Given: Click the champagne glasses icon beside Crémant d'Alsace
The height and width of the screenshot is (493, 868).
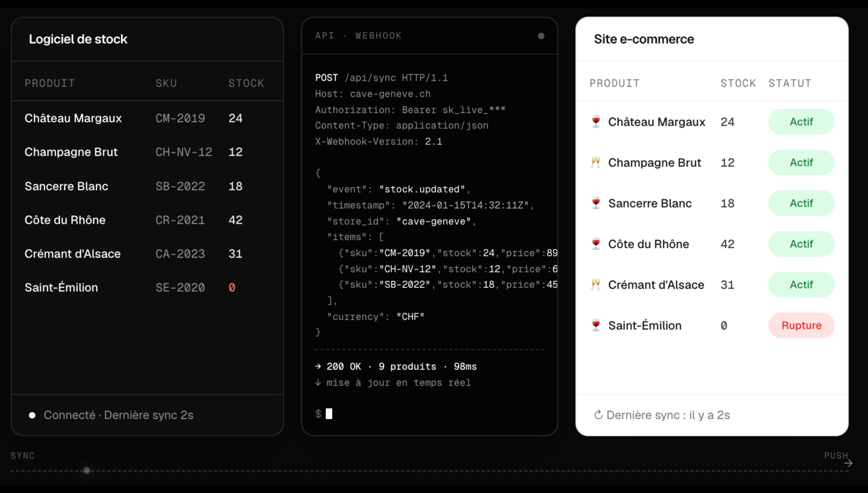Looking at the screenshot, I should (596, 284).
